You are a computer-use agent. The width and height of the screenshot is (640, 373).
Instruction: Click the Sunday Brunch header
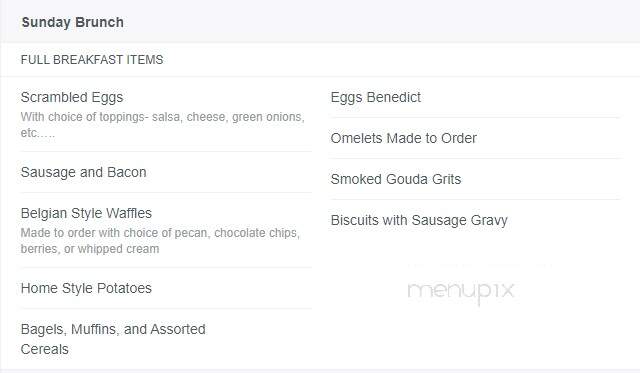click(73, 22)
